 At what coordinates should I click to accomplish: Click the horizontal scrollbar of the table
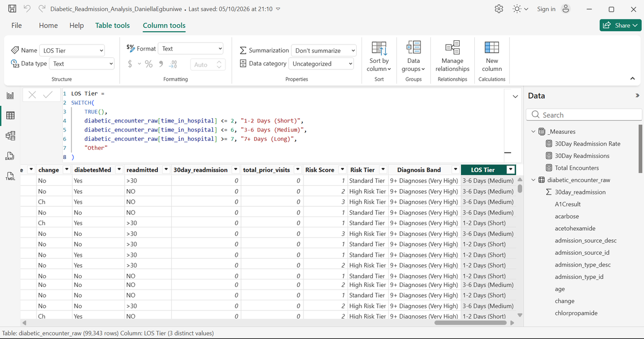click(470, 323)
